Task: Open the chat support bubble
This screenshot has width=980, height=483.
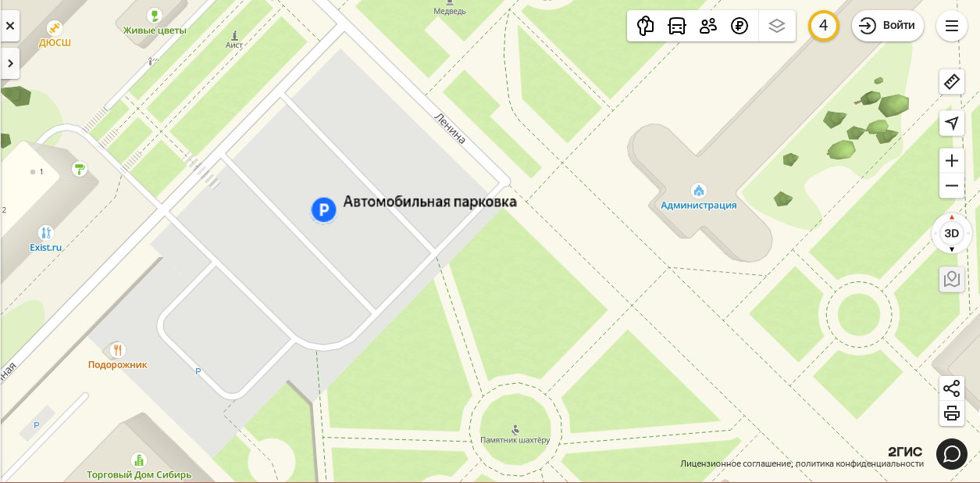Action: tap(951, 453)
